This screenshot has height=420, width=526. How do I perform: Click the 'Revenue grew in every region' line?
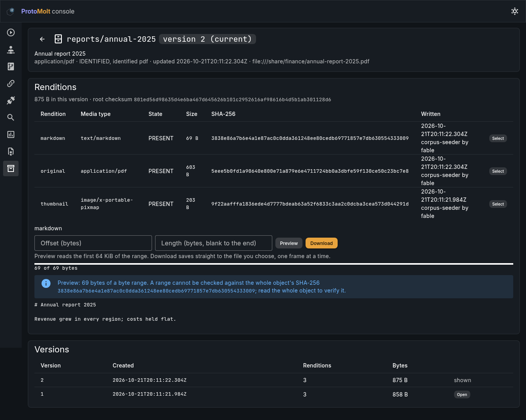coord(105,319)
